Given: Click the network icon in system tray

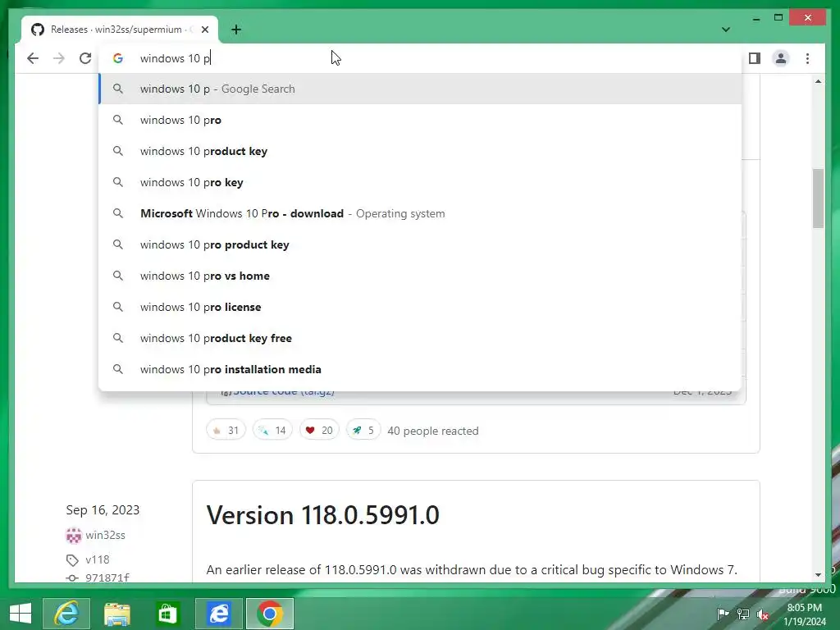Looking at the screenshot, I should (743, 614).
